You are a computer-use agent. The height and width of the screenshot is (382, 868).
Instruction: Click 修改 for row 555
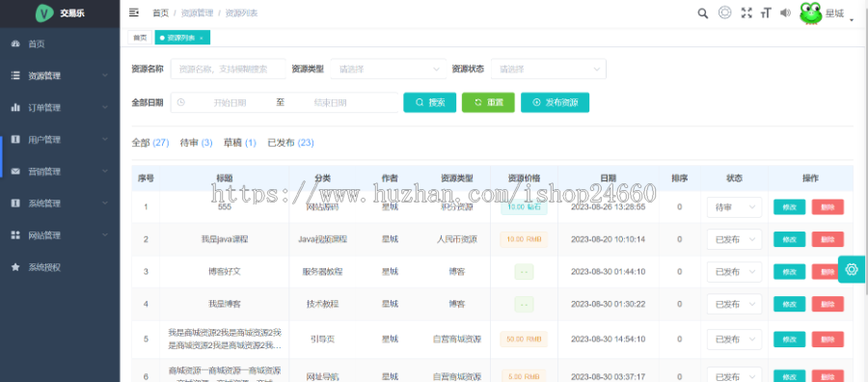[x=789, y=207]
